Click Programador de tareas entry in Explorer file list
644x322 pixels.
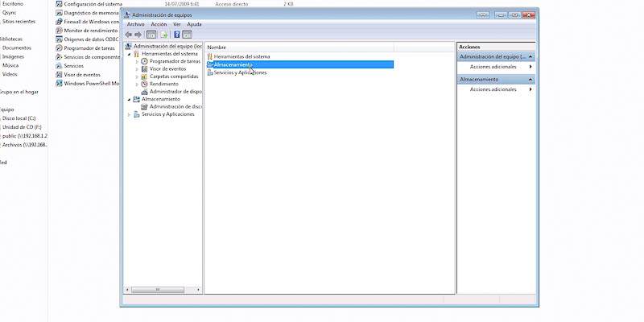pos(89,48)
